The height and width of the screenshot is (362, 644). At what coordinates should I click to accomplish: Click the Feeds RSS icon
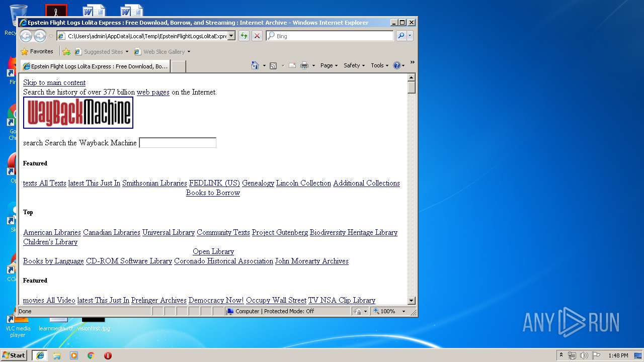pyautogui.click(x=273, y=65)
